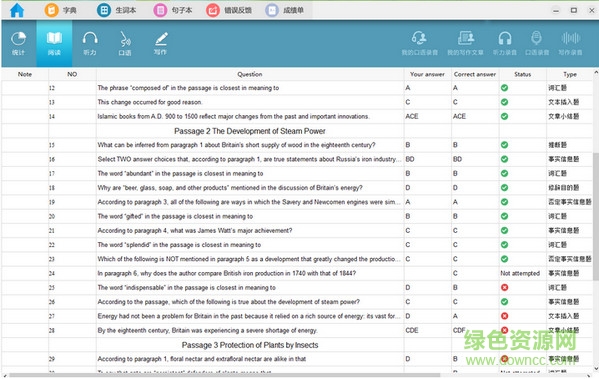
Task: Select the 'beer, glass, soap' question row
Action: (x=297, y=188)
